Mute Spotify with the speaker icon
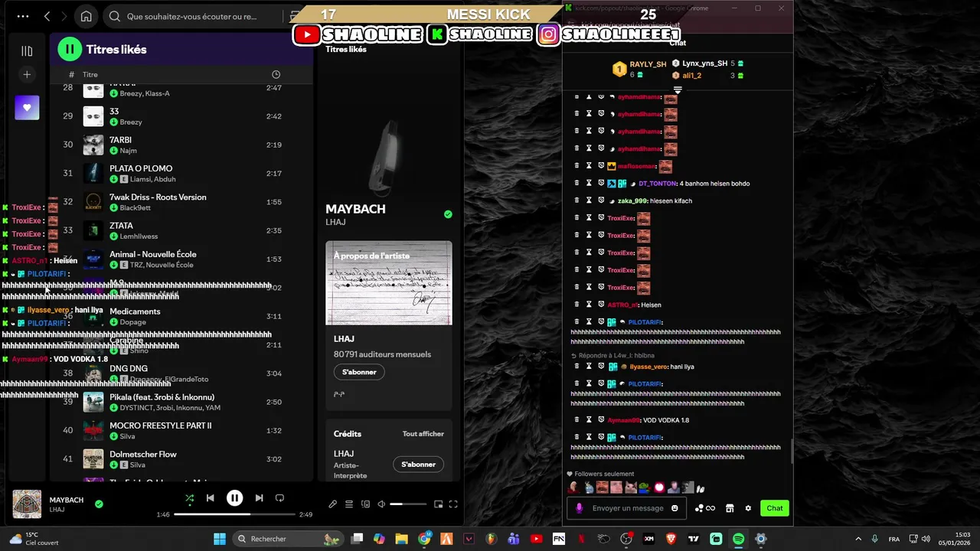The height and width of the screenshot is (551, 980). point(381,504)
